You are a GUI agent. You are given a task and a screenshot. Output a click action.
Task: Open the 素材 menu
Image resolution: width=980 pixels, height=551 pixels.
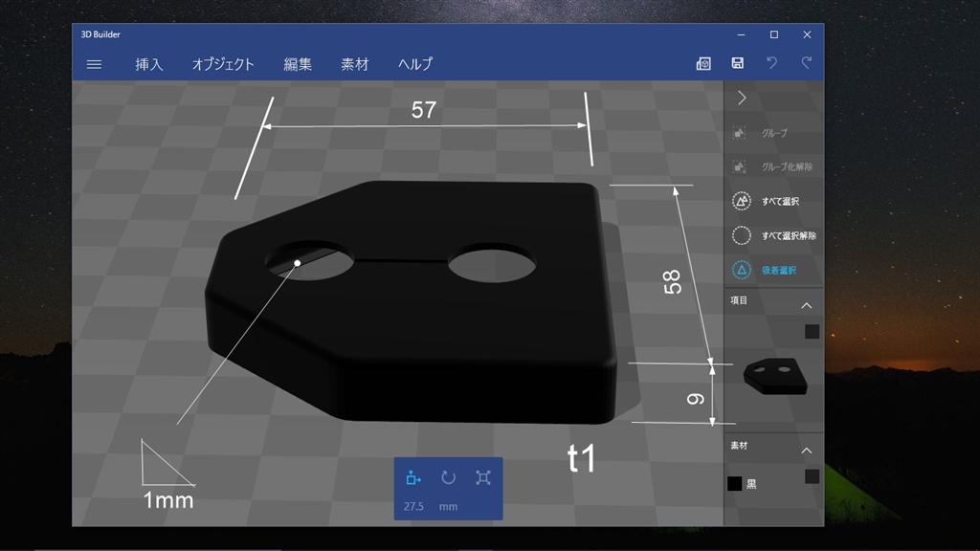tap(354, 64)
